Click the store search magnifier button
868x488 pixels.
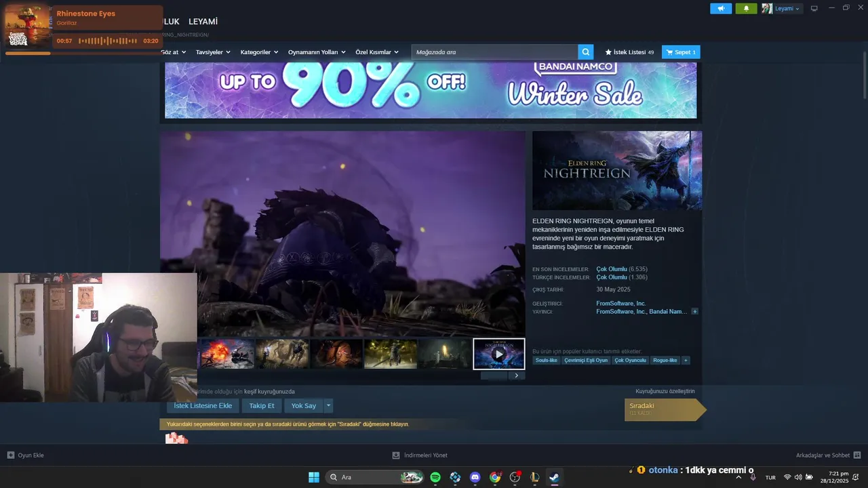(x=586, y=52)
